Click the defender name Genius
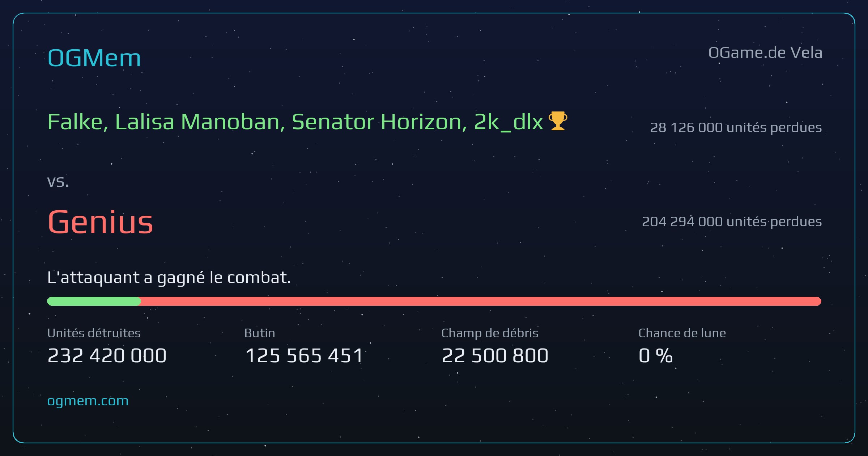The width and height of the screenshot is (868, 456). 100,222
